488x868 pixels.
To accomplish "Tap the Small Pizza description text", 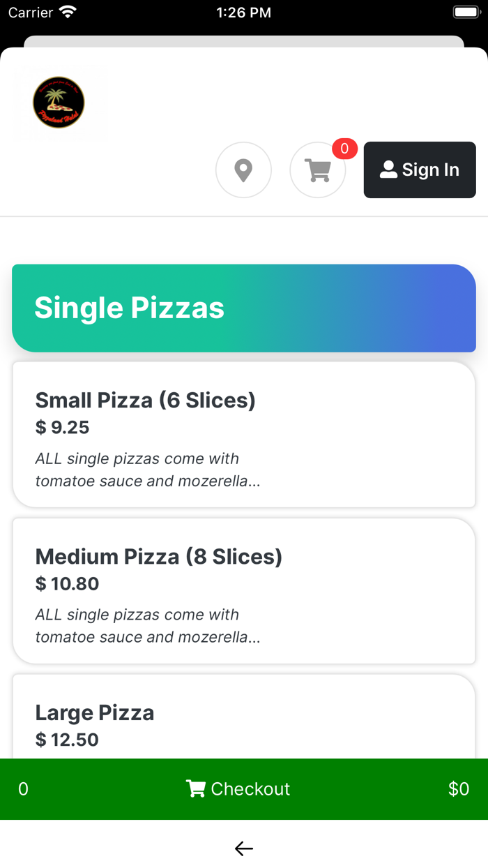I will 147,470.
